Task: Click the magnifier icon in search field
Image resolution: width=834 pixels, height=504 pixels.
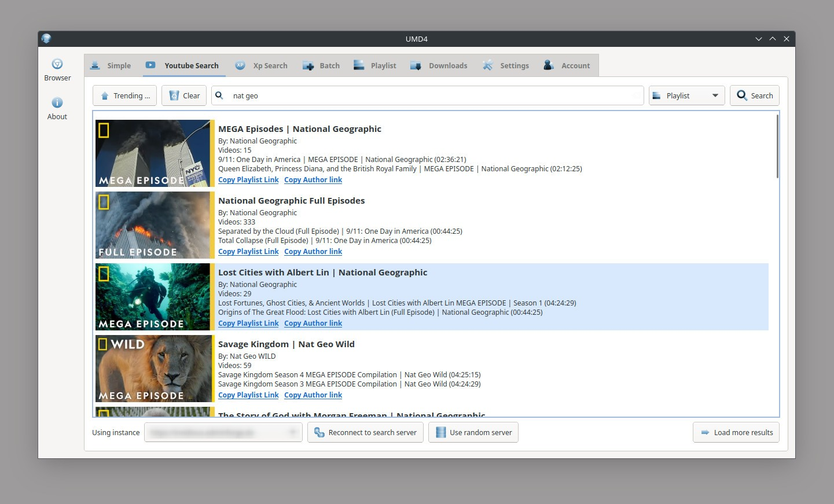Action: click(x=219, y=95)
